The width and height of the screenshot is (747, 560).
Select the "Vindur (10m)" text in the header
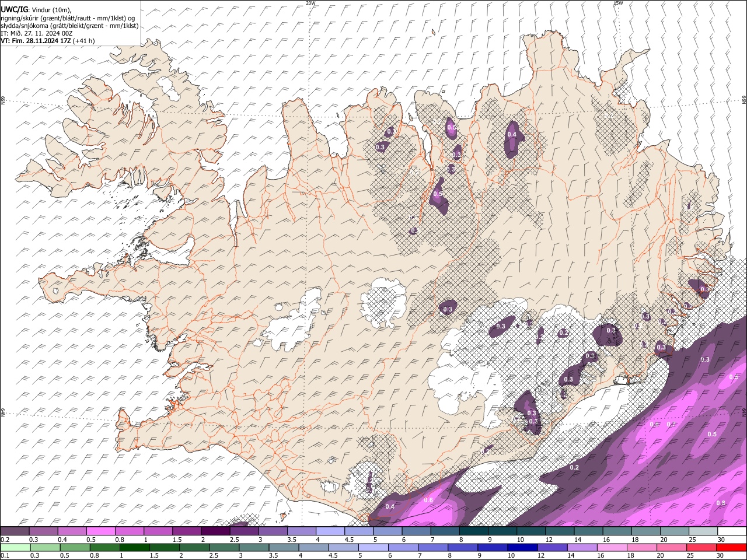[51, 9]
